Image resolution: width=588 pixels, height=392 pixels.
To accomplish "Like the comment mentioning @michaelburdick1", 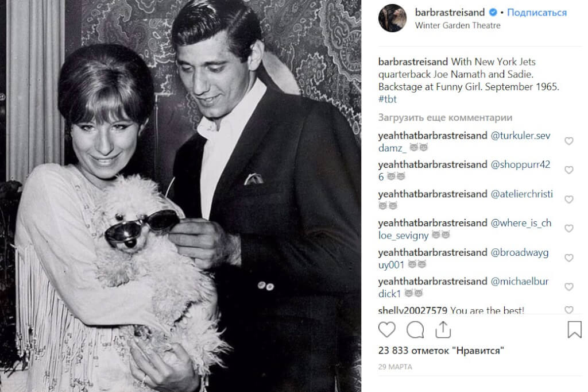I will coord(569,286).
